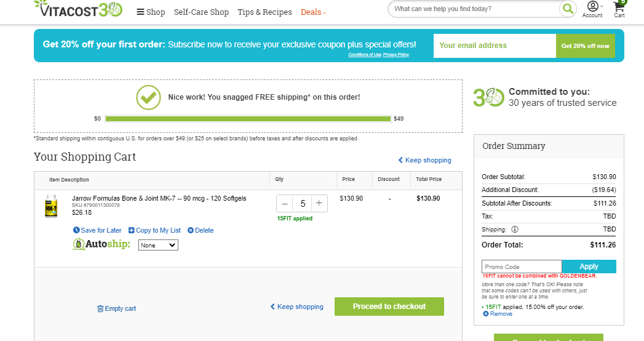Image resolution: width=644 pixels, height=341 pixels.
Task: Click the quantity field showing 5
Action: pos(302,203)
